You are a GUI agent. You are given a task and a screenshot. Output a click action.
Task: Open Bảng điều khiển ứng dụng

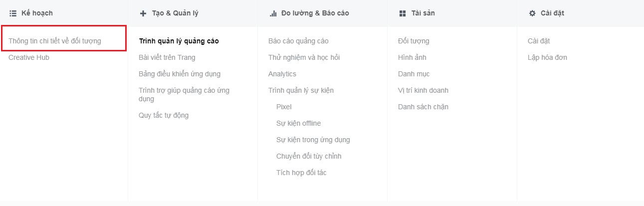point(180,74)
